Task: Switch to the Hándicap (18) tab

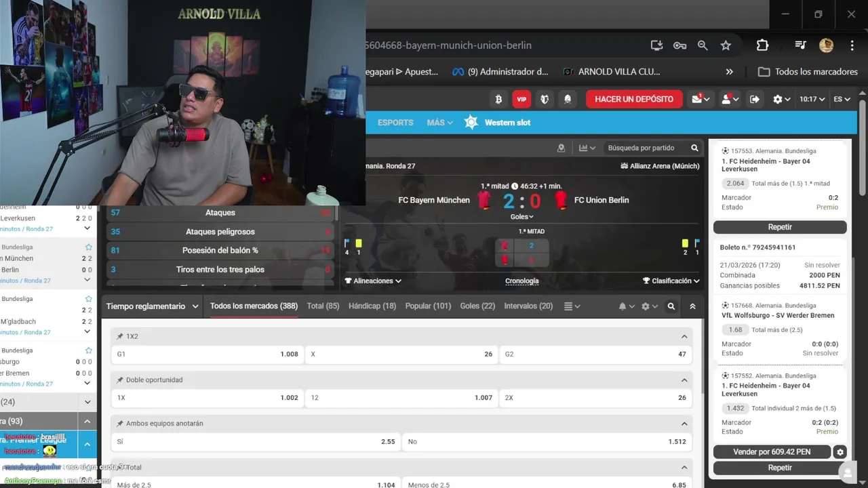Action: click(x=372, y=306)
